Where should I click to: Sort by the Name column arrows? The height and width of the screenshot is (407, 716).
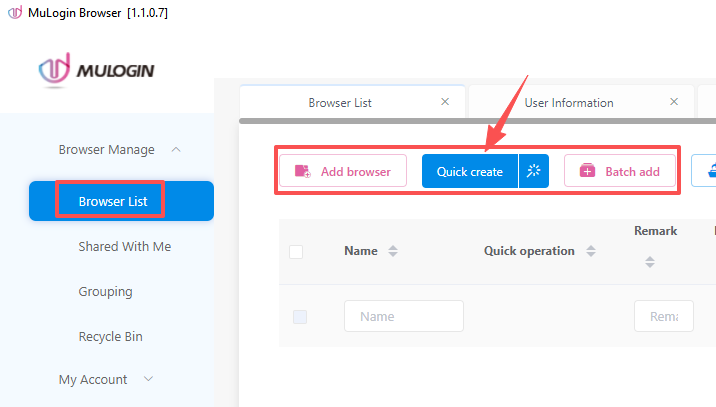(x=393, y=252)
